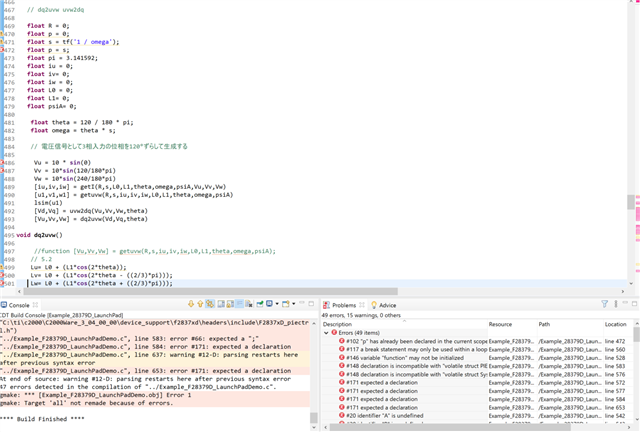Click the Problems horizontal scrollbar
This screenshot has height=432, width=640.
click(x=450, y=428)
